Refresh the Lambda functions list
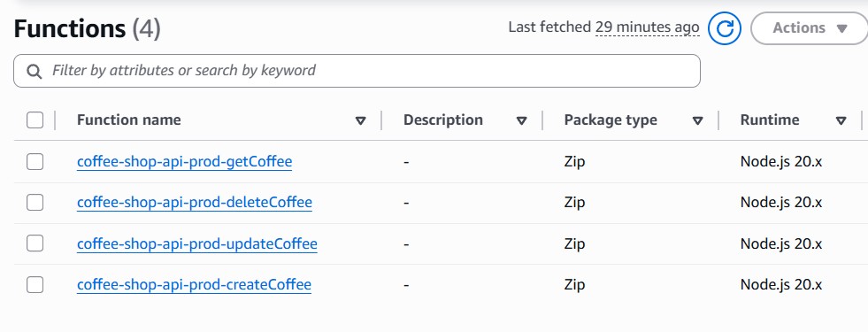This screenshot has height=332, width=868. tap(724, 27)
